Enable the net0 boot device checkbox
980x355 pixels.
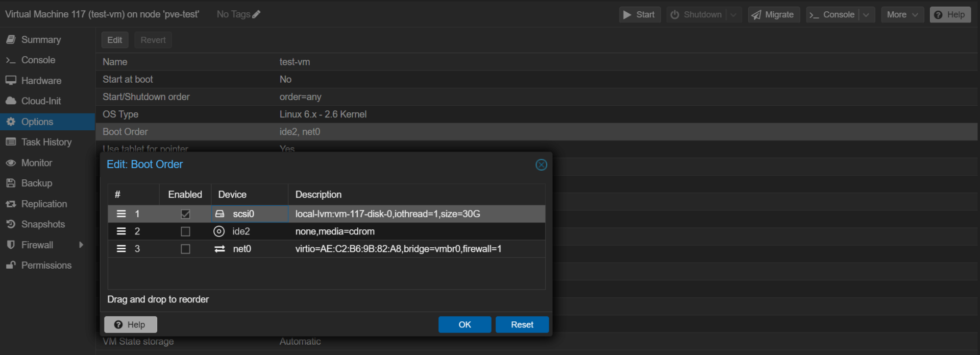[185, 249]
